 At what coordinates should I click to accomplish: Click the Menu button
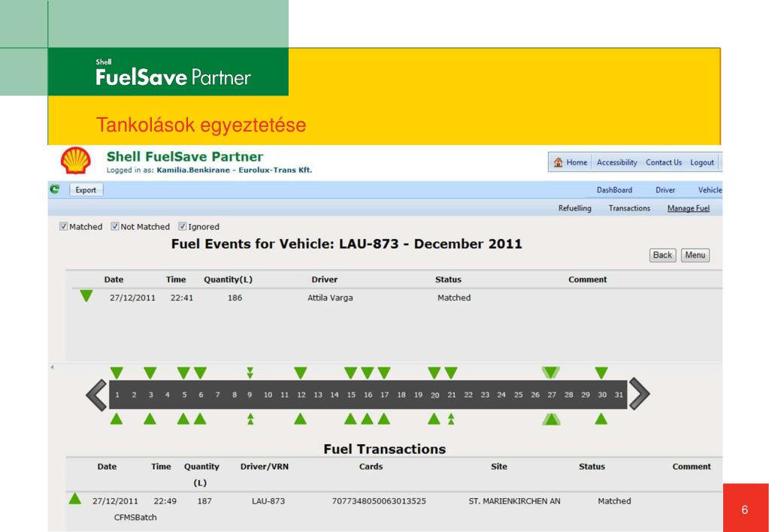(x=695, y=255)
